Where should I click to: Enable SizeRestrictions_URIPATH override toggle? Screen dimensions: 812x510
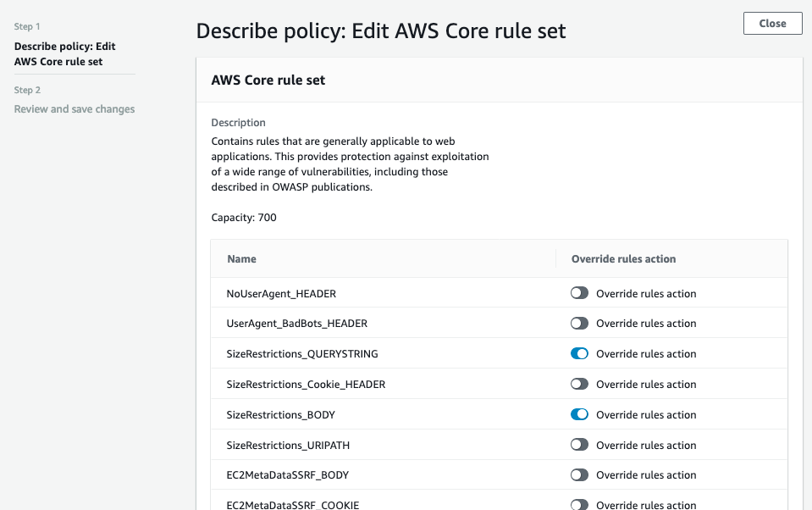(x=579, y=445)
